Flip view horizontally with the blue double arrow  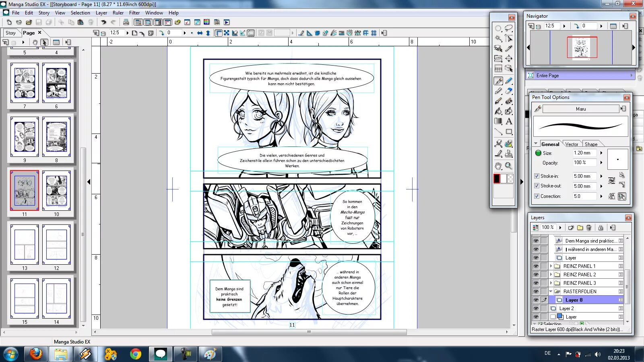[200, 33]
